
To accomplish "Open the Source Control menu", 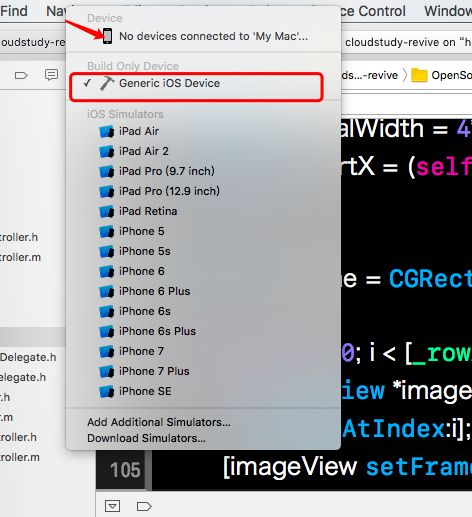I will (373, 11).
